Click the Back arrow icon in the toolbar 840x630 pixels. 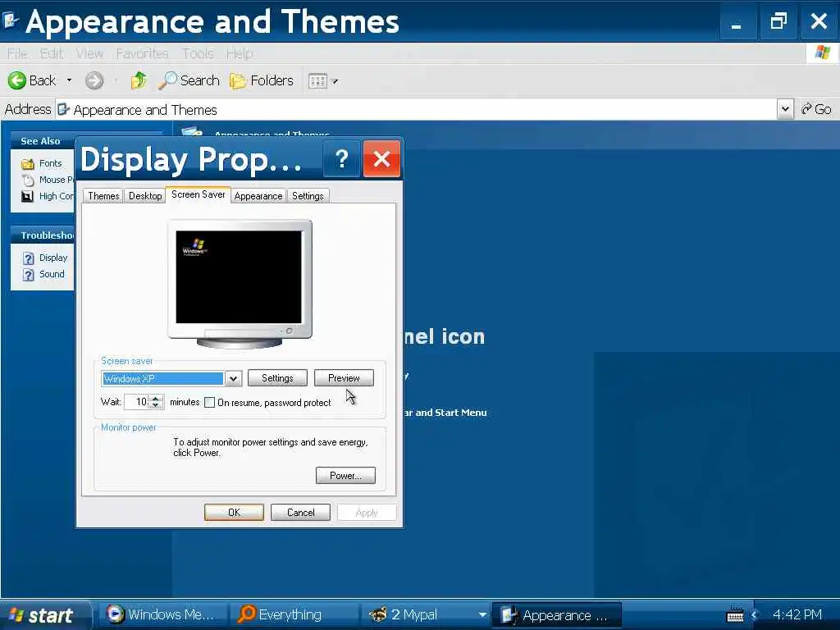pyautogui.click(x=16, y=81)
